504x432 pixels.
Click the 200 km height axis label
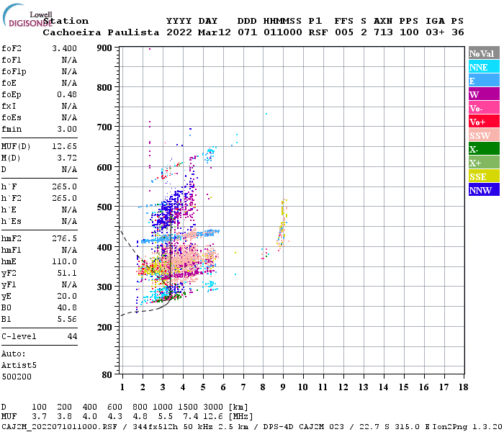(x=104, y=327)
